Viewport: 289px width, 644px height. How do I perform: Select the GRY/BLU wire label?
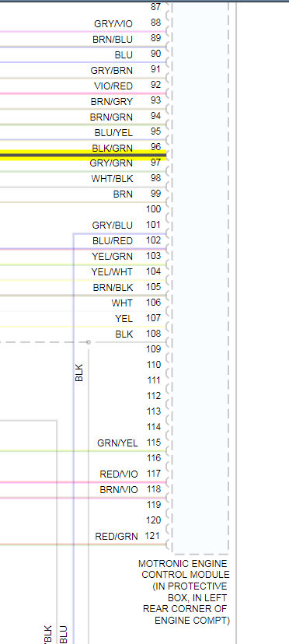pos(113,226)
